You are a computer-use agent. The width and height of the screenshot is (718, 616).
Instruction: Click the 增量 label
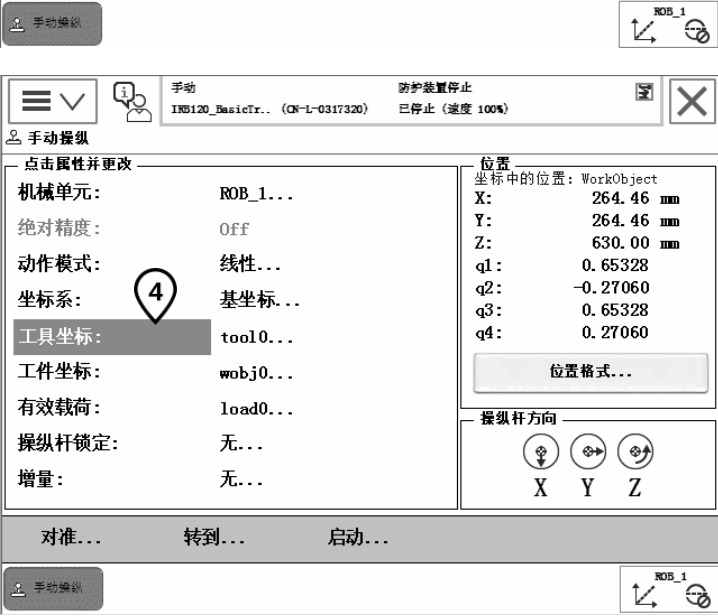pyautogui.click(x=40, y=479)
